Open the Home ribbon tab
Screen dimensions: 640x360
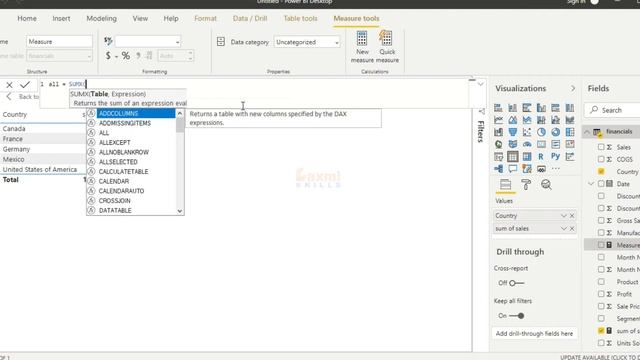point(27,18)
